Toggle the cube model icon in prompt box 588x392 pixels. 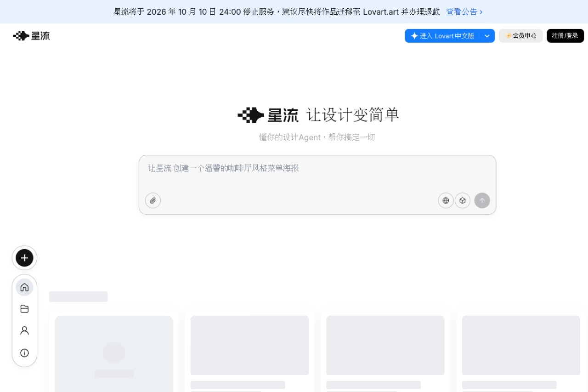pos(463,200)
